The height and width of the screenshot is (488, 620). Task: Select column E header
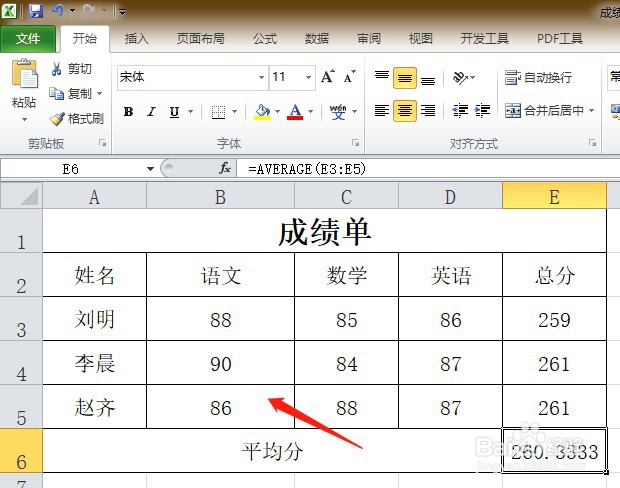554,196
